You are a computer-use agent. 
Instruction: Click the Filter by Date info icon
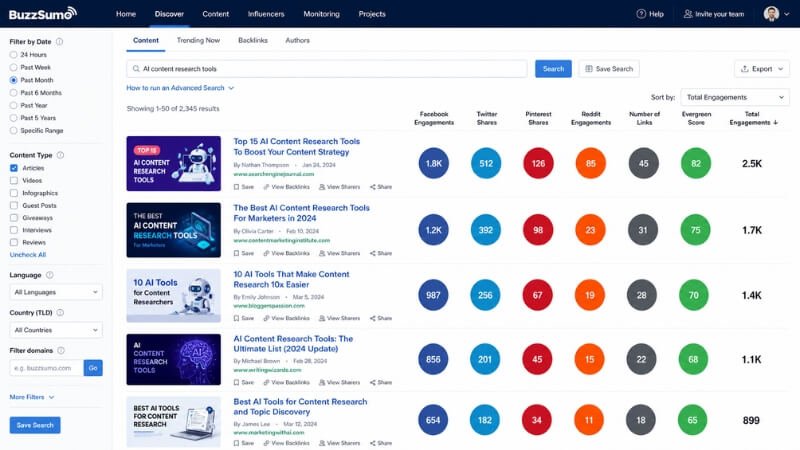[59, 42]
